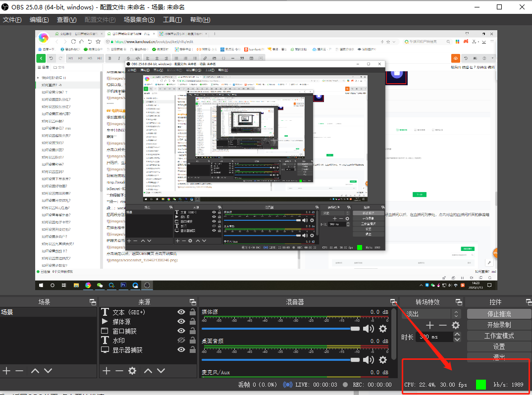Mute the 媒体源 audio speaker icon
532x395 pixels.
[x=369, y=329]
